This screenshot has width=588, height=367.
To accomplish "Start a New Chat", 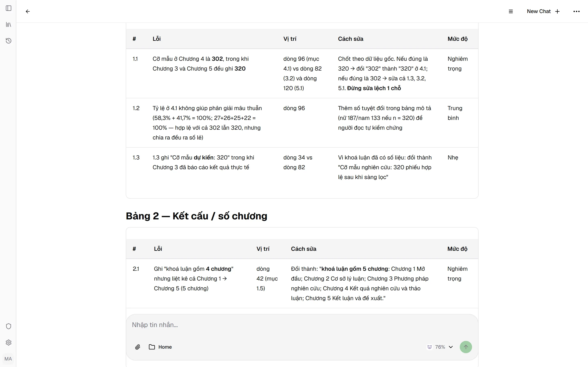I will (543, 11).
